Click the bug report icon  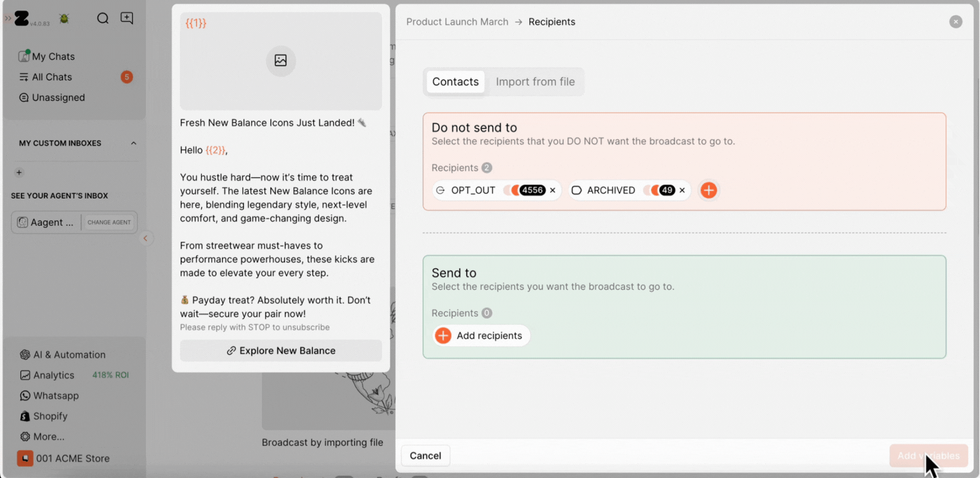point(64,19)
